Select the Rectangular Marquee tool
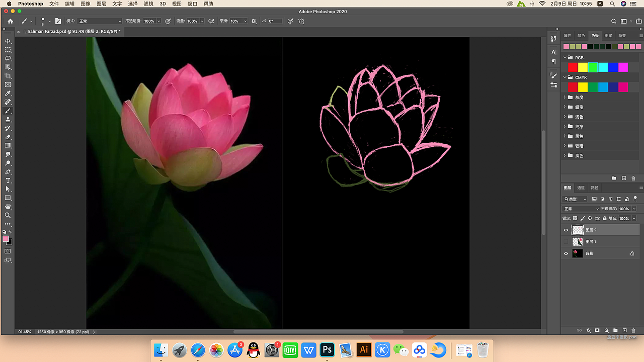The height and width of the screenshot is (362, 644). pyautogui.click(x=8, y=50)
